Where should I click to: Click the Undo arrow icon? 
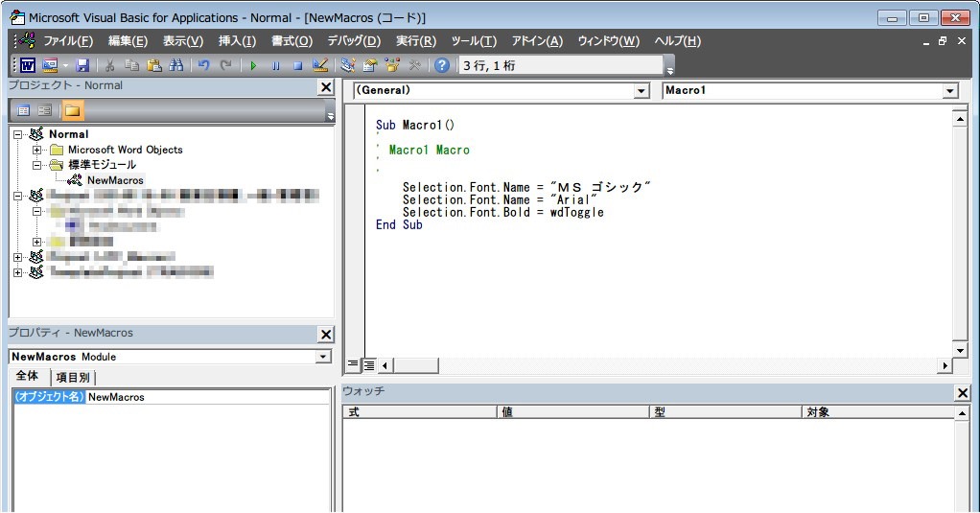point(203,65)
